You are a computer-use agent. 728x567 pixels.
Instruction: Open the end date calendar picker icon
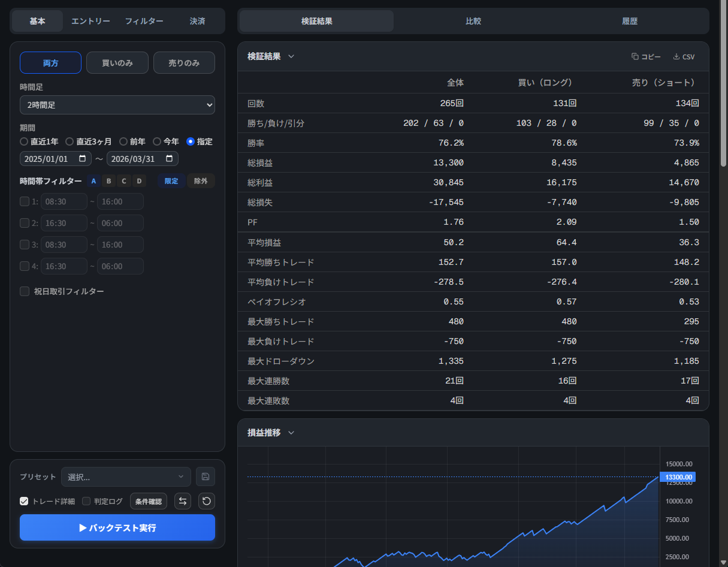pos(169,158)
